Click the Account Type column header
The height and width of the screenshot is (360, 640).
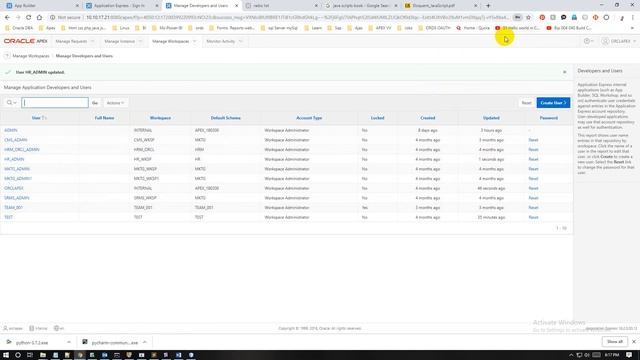tap(309, 118)
